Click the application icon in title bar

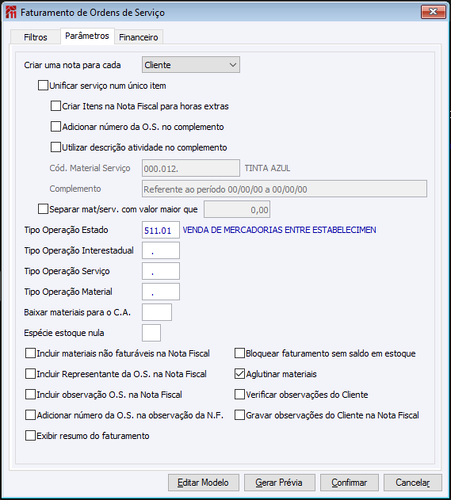11,12
